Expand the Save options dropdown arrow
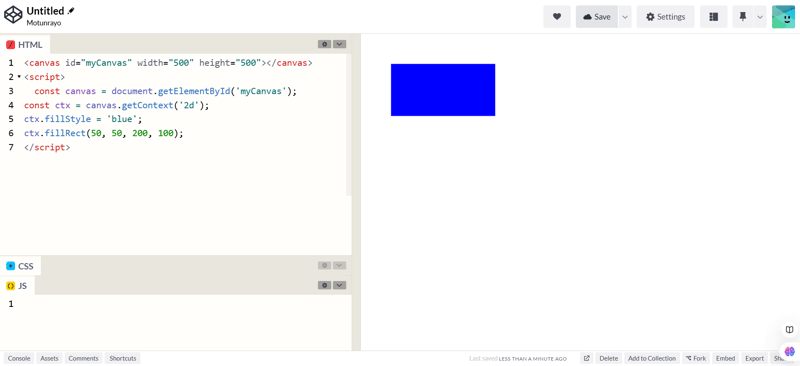The height and width of the screenshot is (366, 800). click(x=625, y=17)
